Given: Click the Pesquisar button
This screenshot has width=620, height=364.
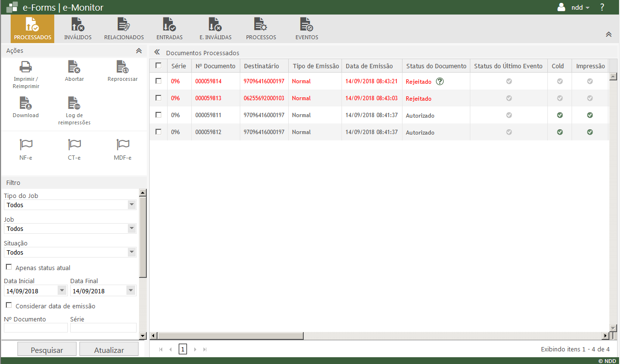Looking at the screenshot, I should click(47, 350).
